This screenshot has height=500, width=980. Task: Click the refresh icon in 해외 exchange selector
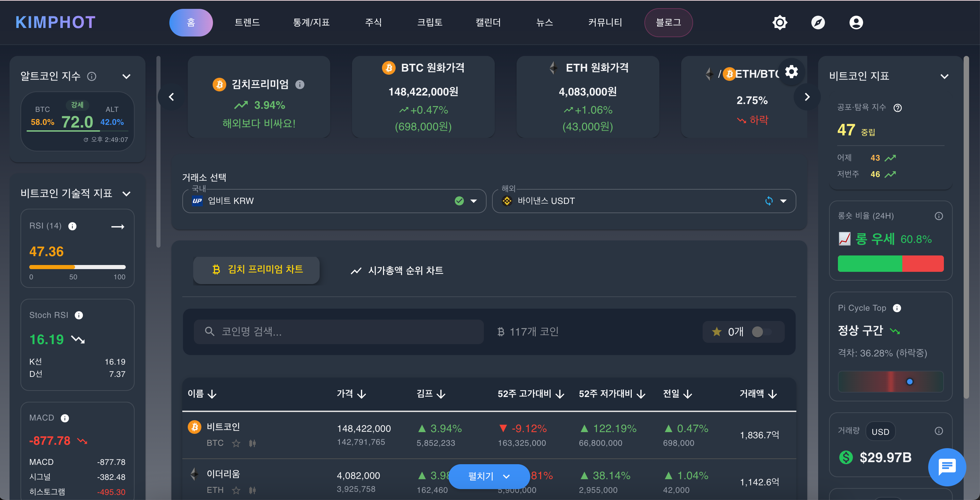click(769, 201)
